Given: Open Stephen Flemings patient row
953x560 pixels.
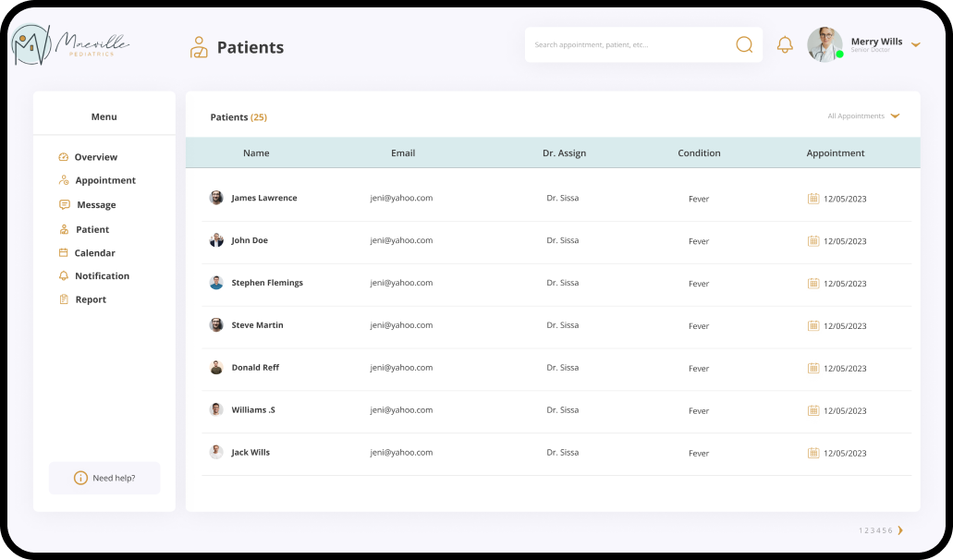Looking at the screenshot, I should pos(556,283).
